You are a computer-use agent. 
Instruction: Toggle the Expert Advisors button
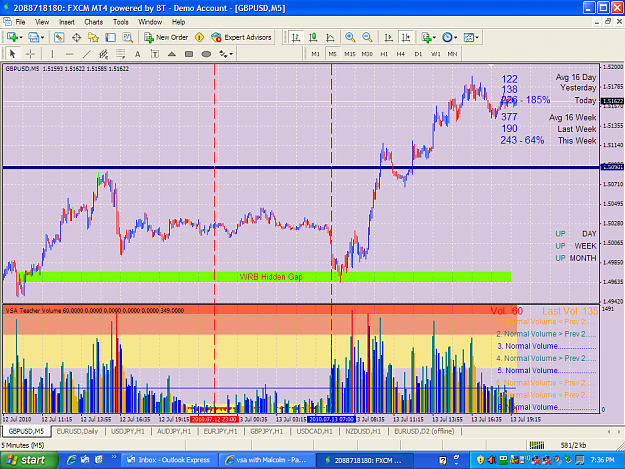(242, 37)
